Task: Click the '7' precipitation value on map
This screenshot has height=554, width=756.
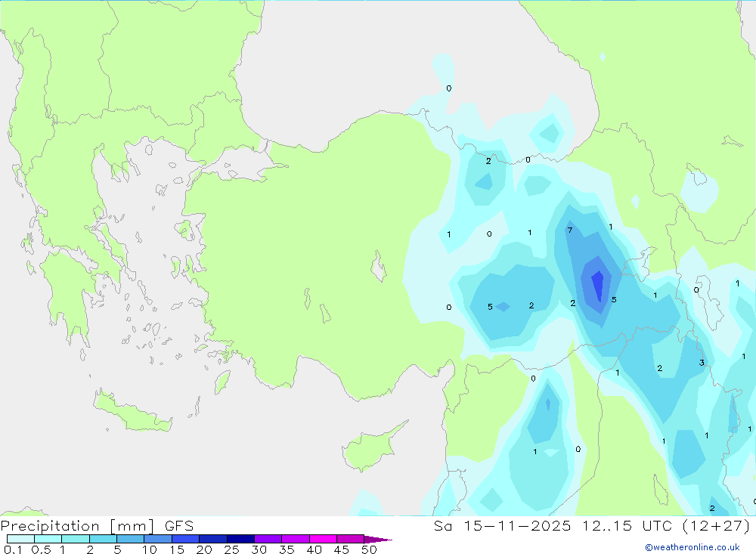Action: coord(570,230)
